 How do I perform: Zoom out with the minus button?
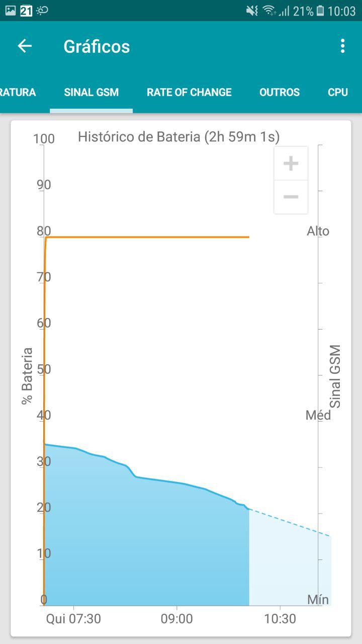291,197
